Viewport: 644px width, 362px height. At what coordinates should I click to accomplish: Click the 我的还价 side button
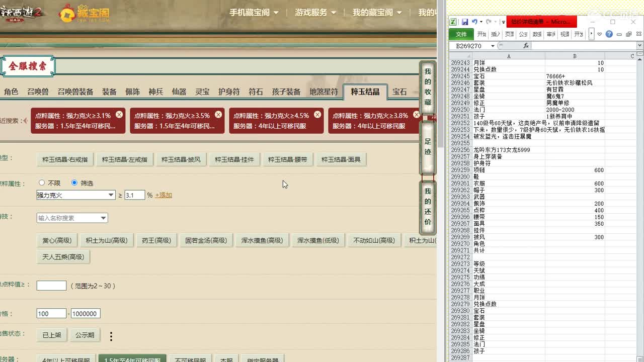point(428,207)
